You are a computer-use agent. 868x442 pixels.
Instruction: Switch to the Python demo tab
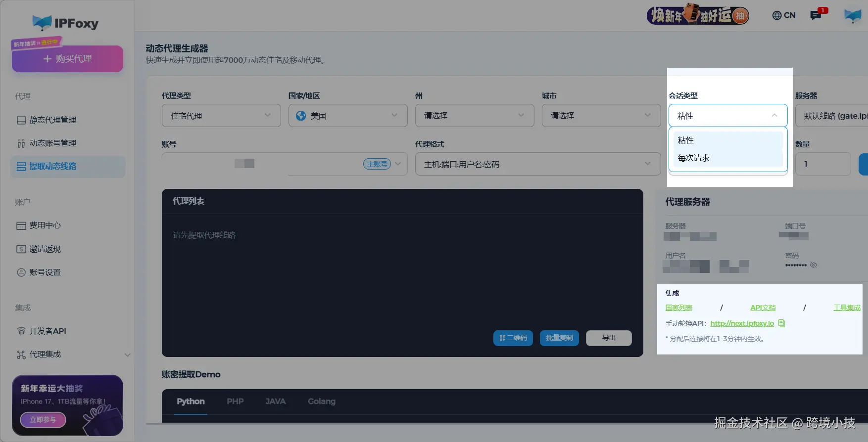pyautogui.click(x=191, y=401)
